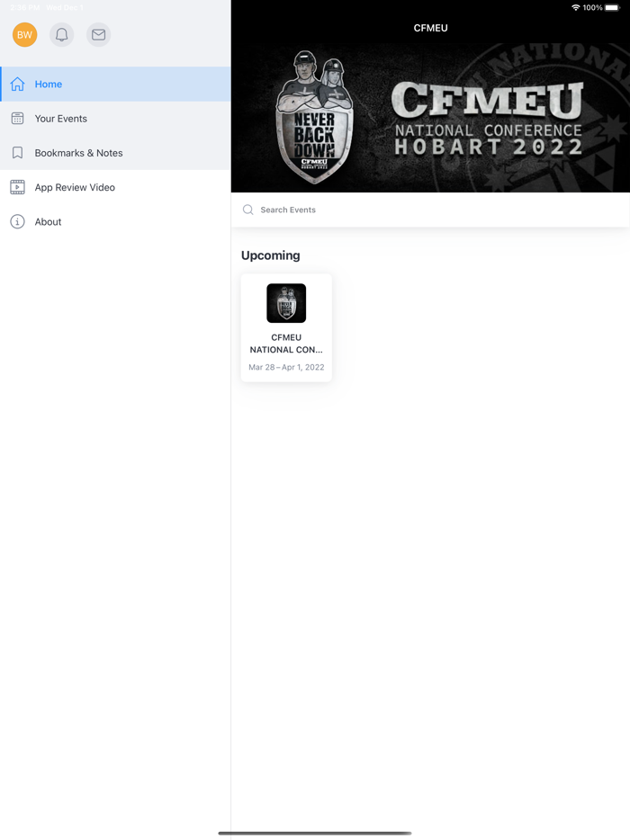The width and height of the screenshot is (630, 840).
Task: Click the Your Events calendar icon
Action: 18,119
